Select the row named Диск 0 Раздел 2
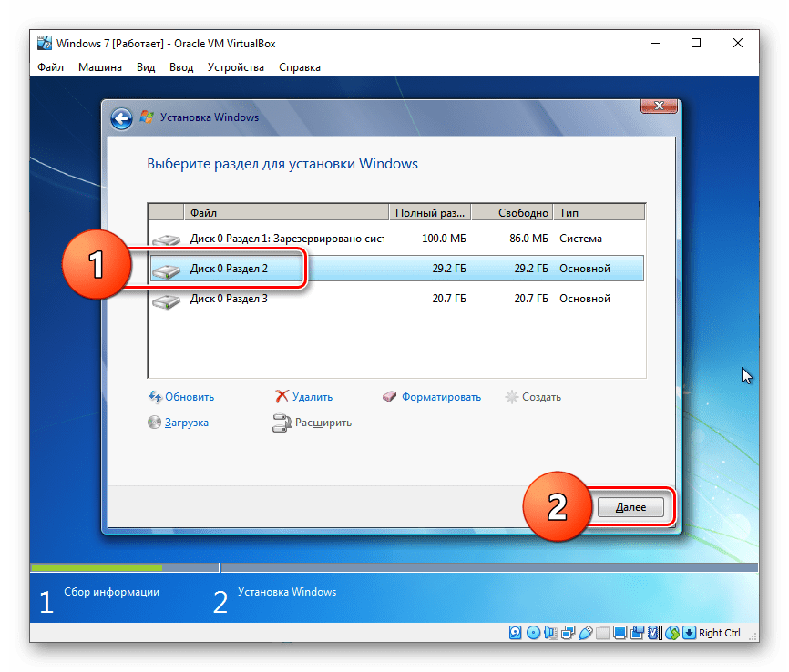789x672 pixels. pos(396,268)
